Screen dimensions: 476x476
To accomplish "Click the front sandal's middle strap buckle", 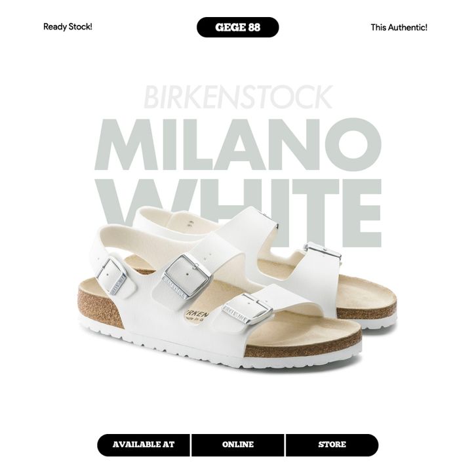I will point(186,277).
